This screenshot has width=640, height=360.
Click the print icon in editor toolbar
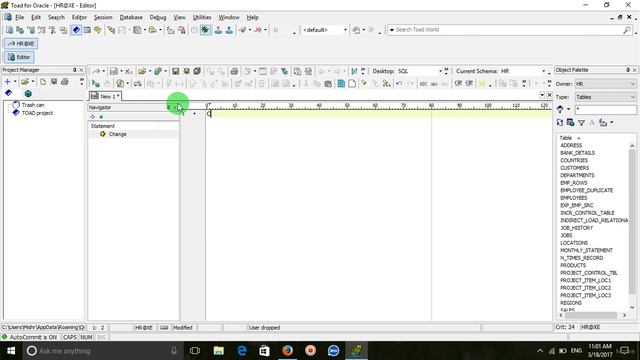click(234, 71)
